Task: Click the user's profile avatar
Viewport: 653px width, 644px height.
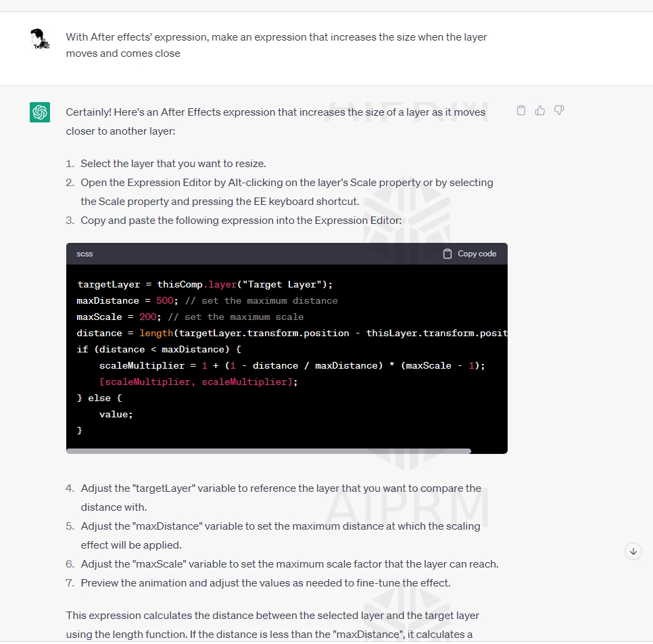Action: 40,39
